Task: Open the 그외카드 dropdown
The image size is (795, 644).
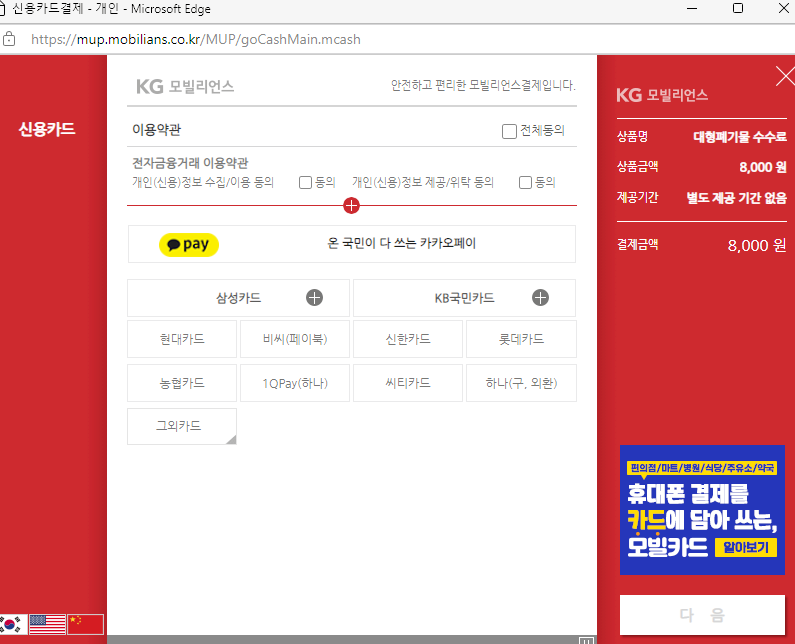Action: click(x=182, y=426)
